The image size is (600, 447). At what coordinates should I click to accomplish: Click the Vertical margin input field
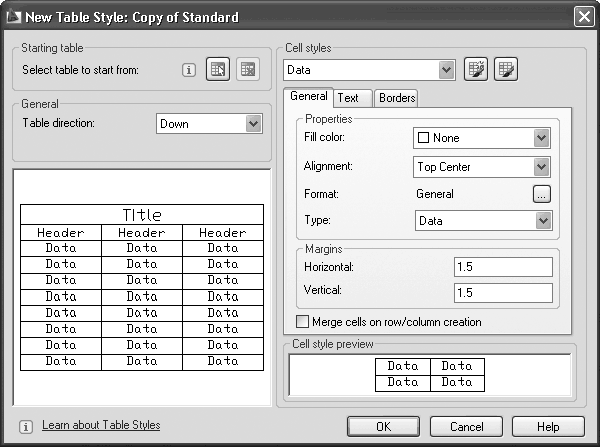(x=502, y=293)
